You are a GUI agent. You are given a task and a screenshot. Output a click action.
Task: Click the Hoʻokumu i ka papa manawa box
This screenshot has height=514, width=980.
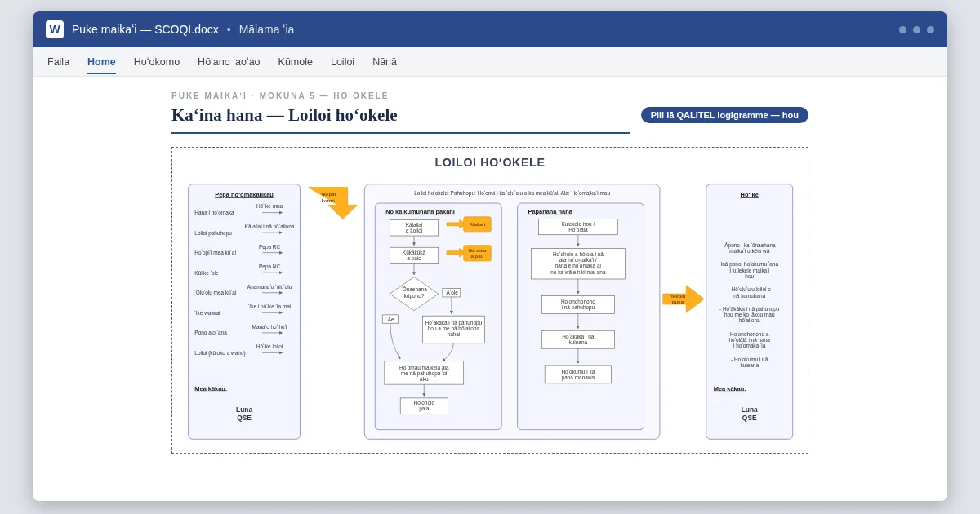pos(578,374)
